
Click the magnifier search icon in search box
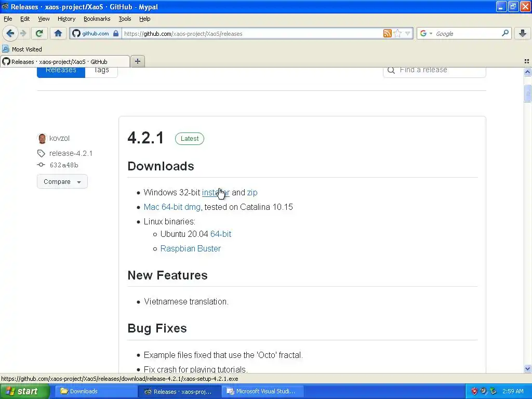tap(505, 33)
